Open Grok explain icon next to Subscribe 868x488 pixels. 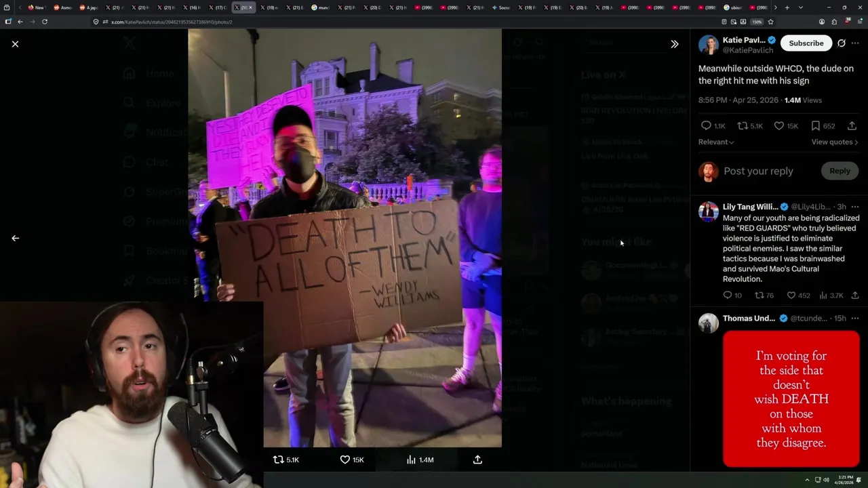pos(842,43)
